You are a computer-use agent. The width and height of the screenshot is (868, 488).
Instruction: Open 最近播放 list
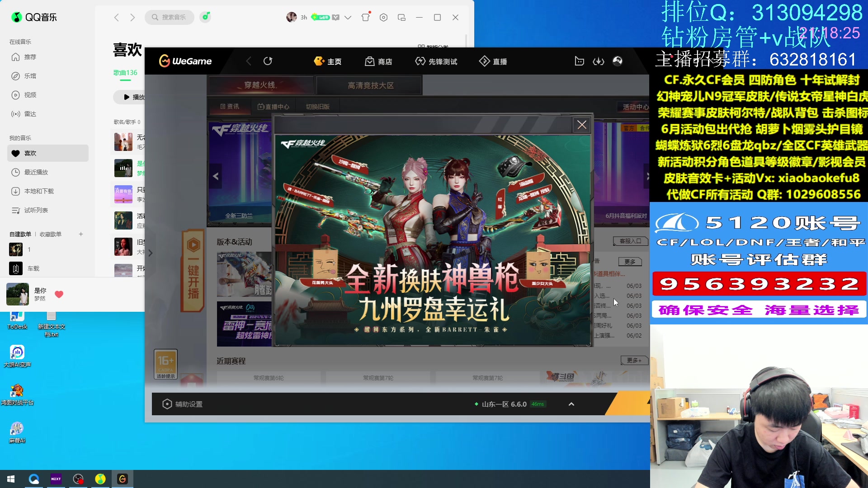(48, 172)
